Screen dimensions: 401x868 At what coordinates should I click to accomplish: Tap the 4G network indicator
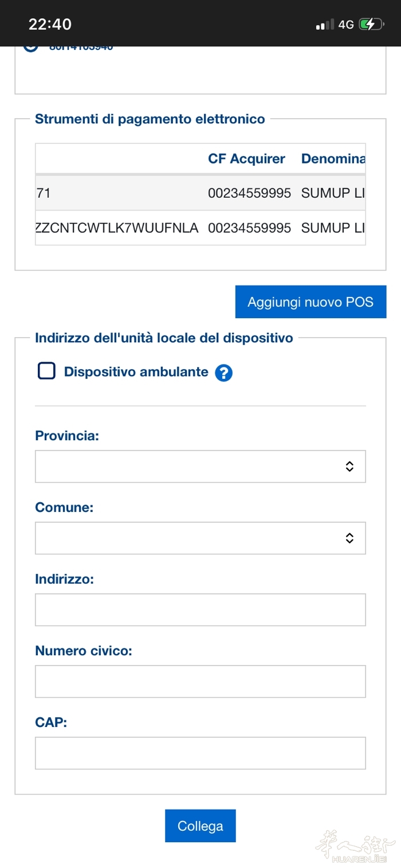pyautogui.click(x=346, y=25)
